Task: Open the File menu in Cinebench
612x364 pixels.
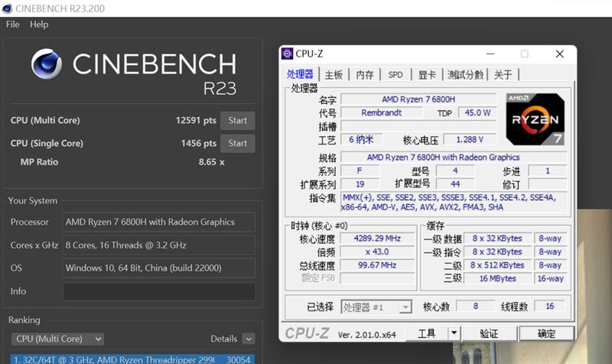Action: (12, 24)
